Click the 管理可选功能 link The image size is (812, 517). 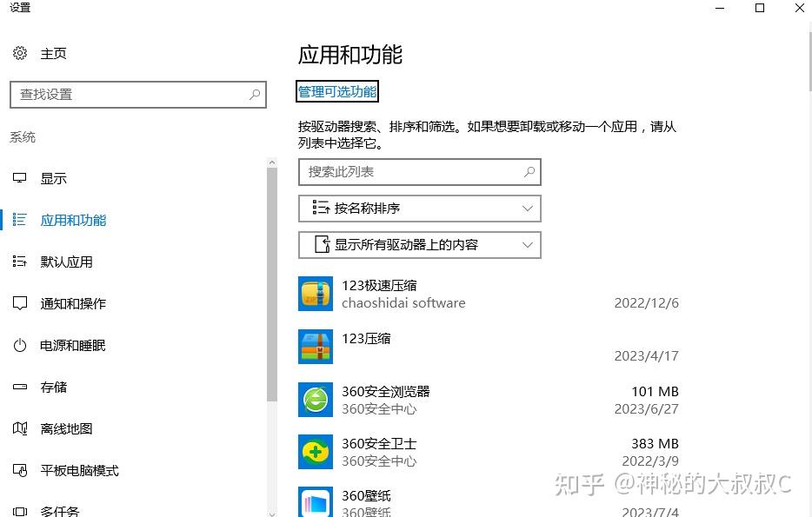[337, 91]
